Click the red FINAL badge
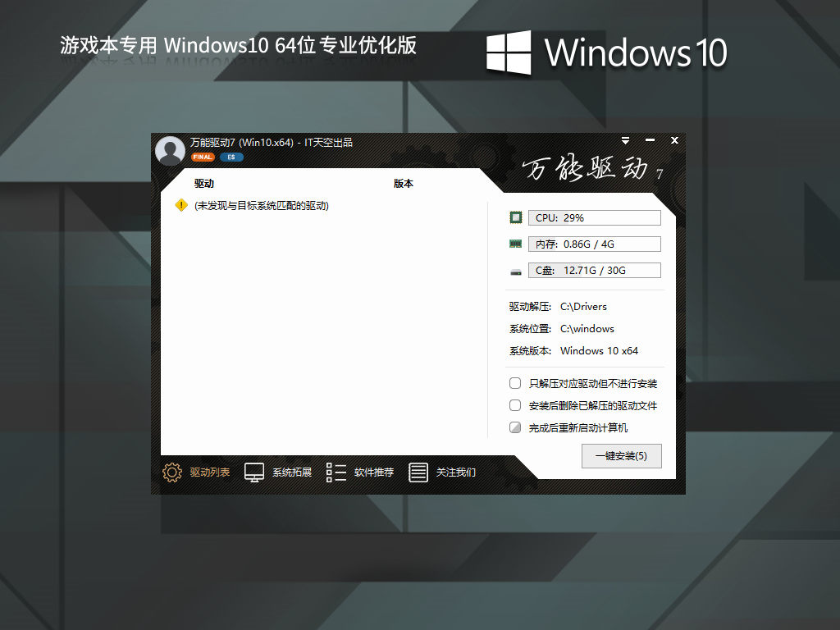840x630 pixels. coord(203,157)
